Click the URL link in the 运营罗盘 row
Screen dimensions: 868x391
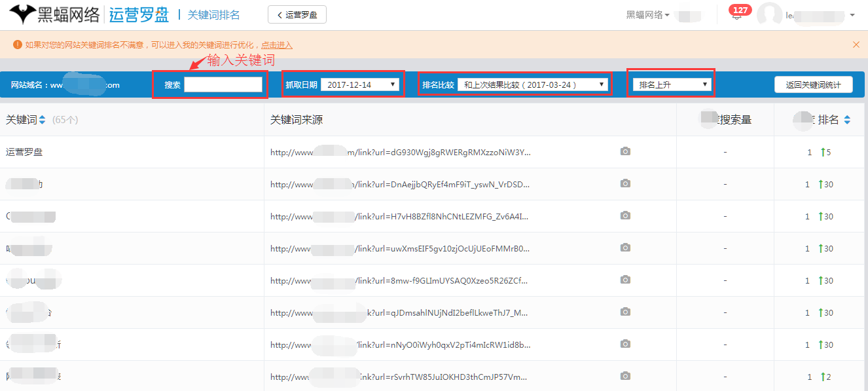click(x=401, y=152)
